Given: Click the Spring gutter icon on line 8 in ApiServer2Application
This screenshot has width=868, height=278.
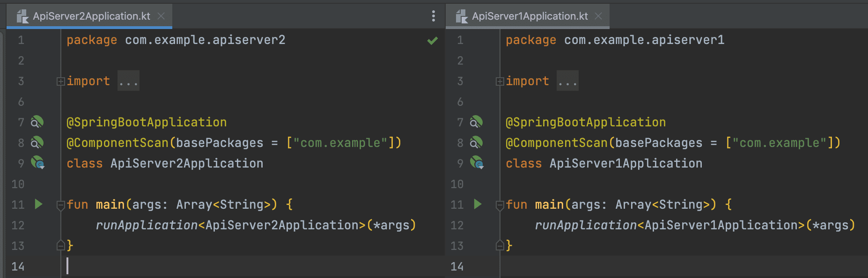Looking at the screenshot, I should (37, 143).
